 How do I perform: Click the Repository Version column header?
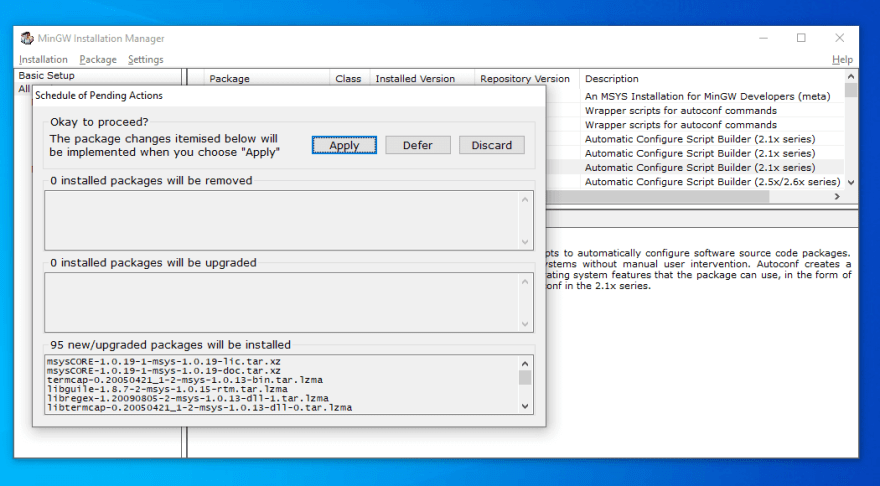tap(526, 79)
